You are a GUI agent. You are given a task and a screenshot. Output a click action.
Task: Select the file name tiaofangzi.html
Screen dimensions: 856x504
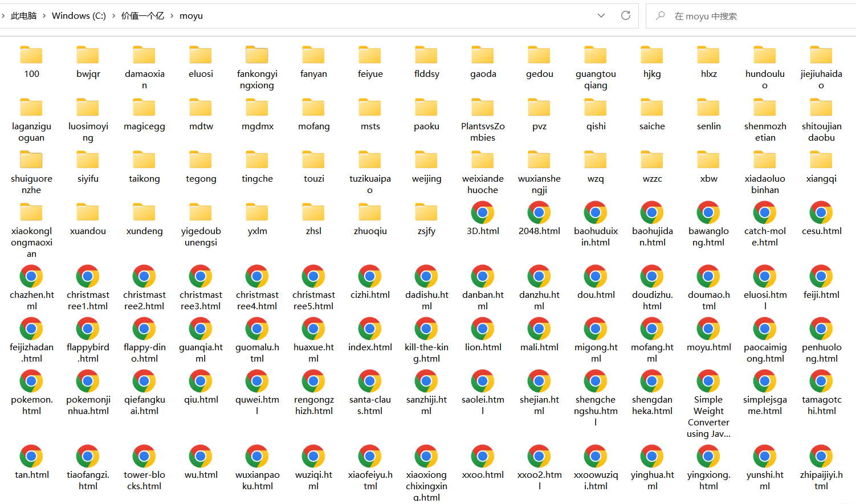[88, 481]
